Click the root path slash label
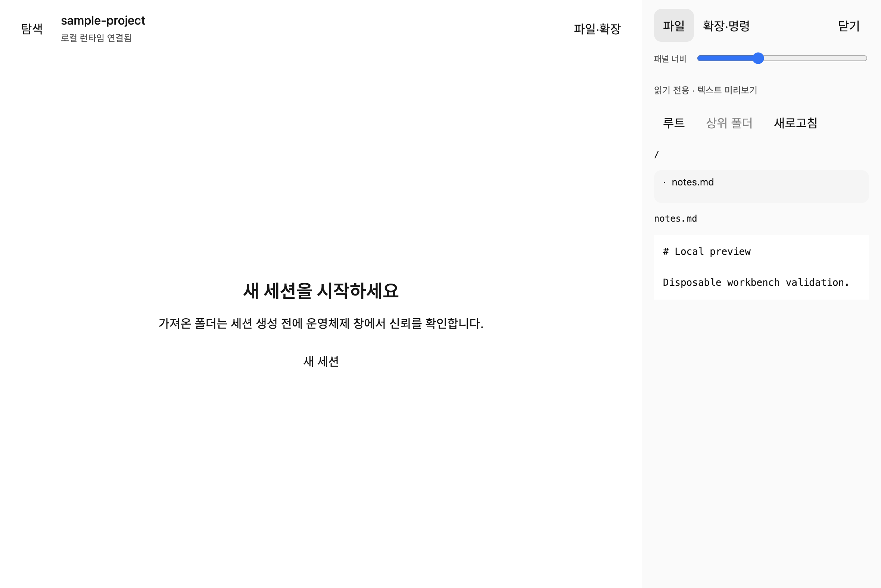The height and width of the screenshot is (588, 881). 657,154
